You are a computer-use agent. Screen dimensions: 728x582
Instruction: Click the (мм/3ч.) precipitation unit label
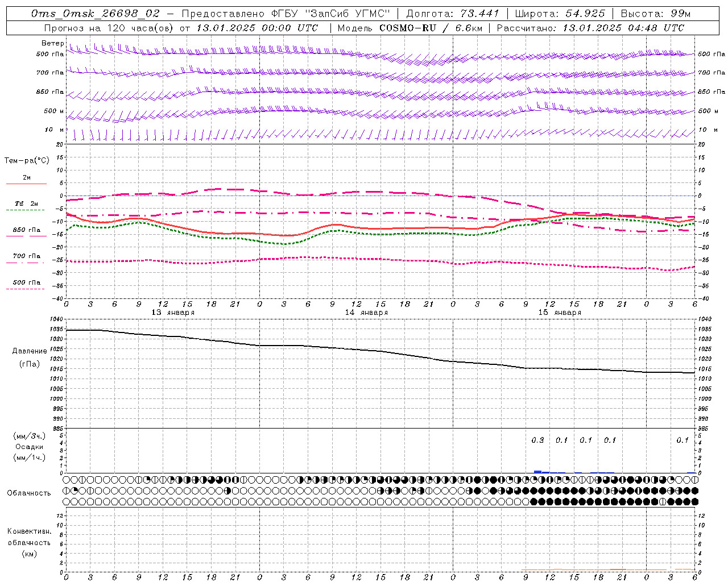tap(30, 436)
